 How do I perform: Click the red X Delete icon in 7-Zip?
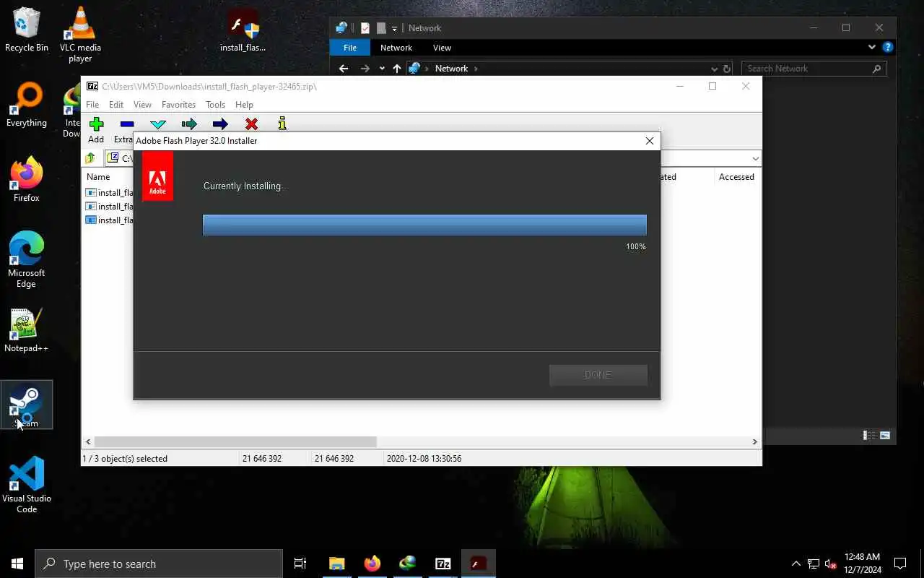[251, 124]
